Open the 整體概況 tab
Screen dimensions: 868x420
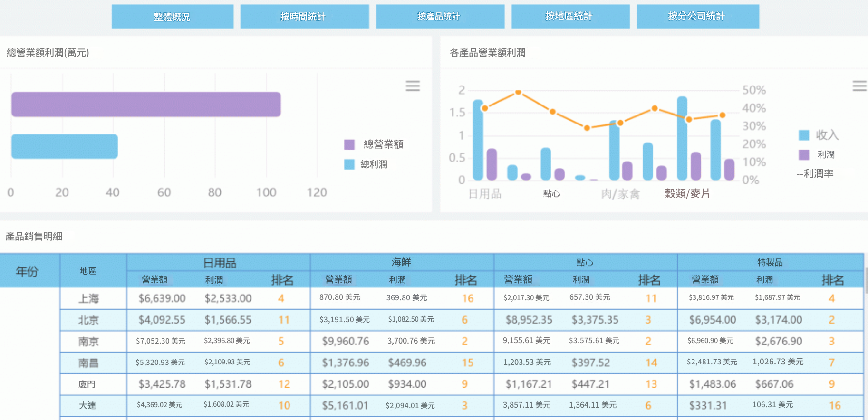(x=172, y=17)
